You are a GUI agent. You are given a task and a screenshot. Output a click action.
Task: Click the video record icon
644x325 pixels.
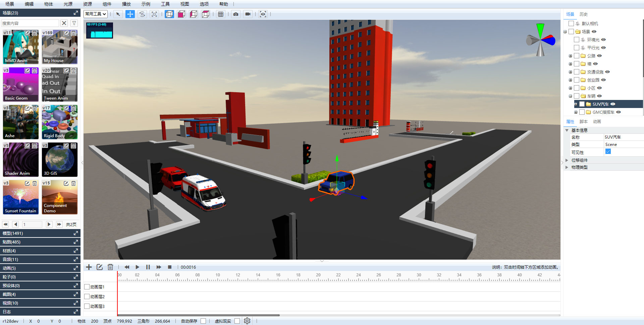pos(248,14)
